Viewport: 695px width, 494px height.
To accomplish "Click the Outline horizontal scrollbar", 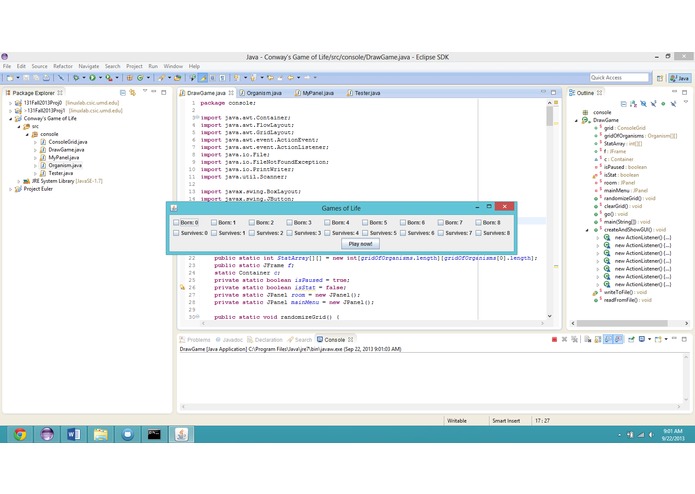I will tap(621, 323).
